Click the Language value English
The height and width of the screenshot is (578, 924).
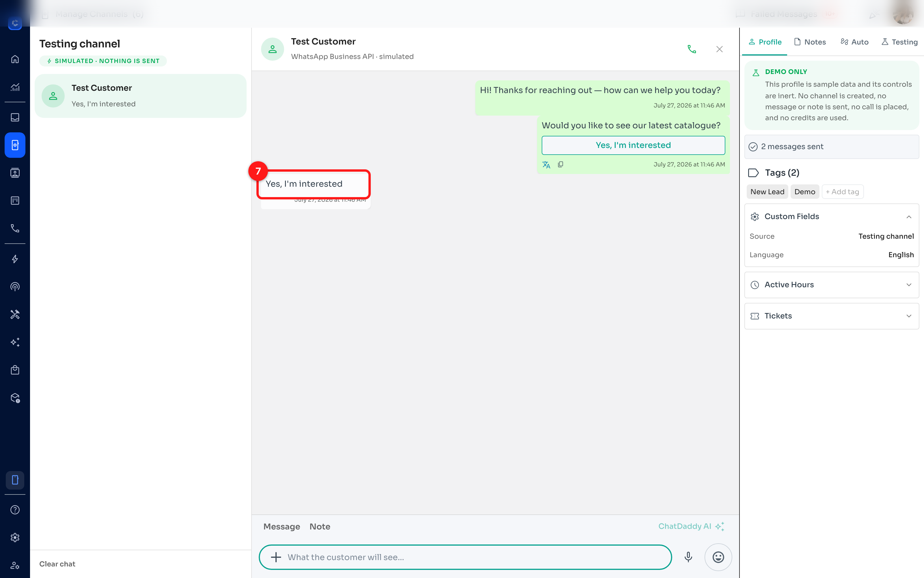pyautogui.click(x=901, y=255)
